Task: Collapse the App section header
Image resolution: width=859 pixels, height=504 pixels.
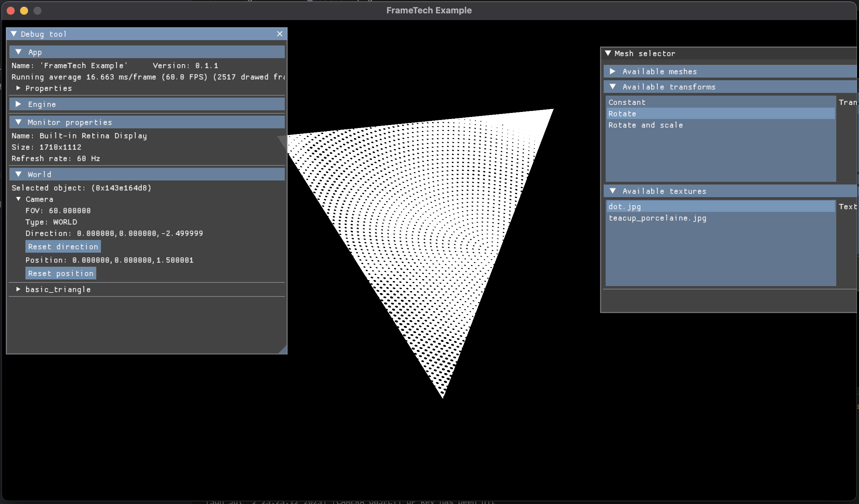Action: [19, 52]
